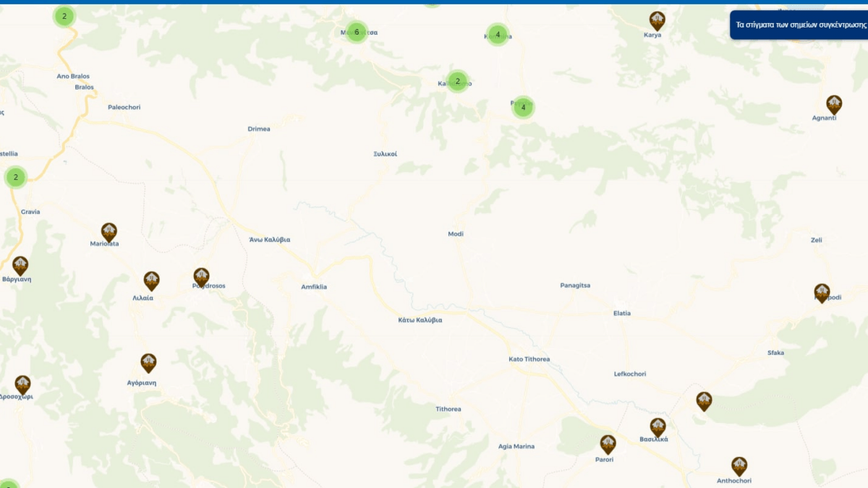Click the Βασιλικά shelter marker
The width and height of the screenshot is (868, 488).
(658, 427)
